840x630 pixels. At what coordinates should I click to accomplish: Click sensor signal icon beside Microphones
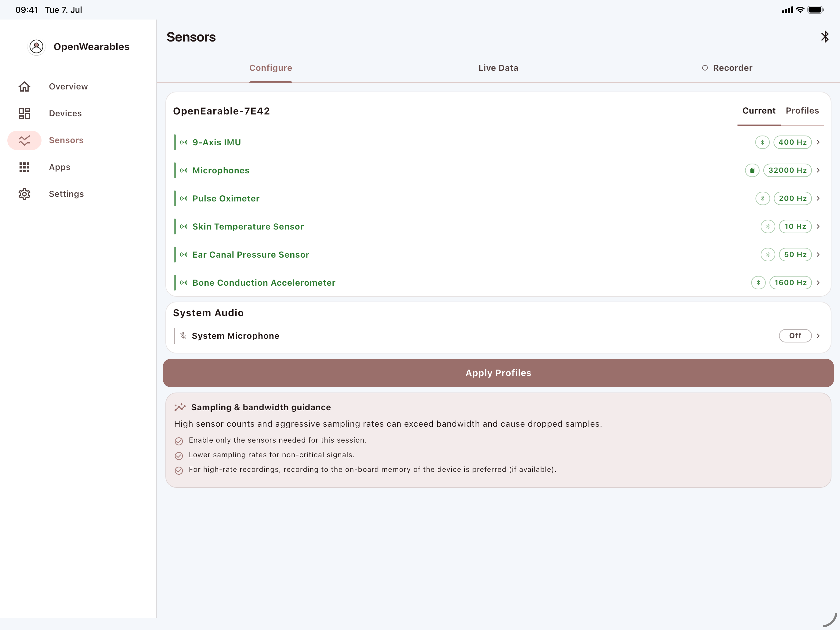(184, 171)
